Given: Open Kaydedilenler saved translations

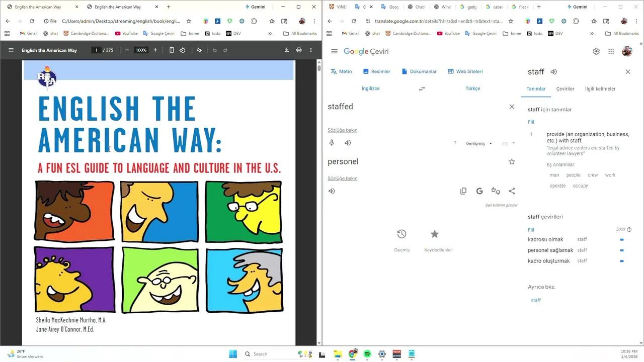Looking at the screenshot, I should [438, 240].
